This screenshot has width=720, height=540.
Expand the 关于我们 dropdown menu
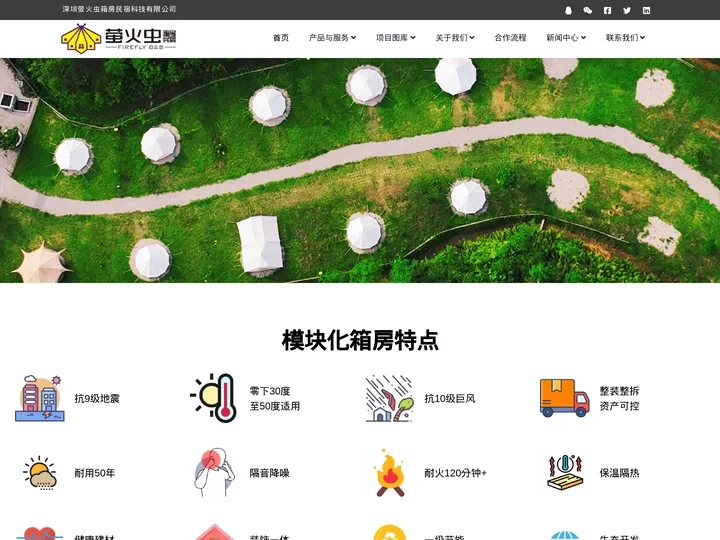point(455,38)
